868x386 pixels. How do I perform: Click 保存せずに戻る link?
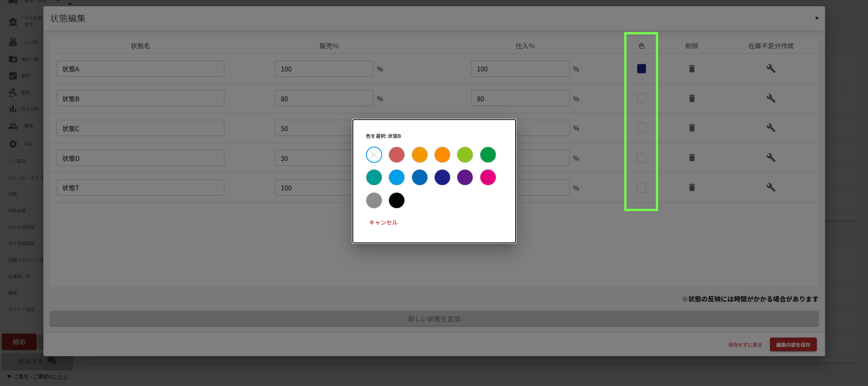point(745,345)
